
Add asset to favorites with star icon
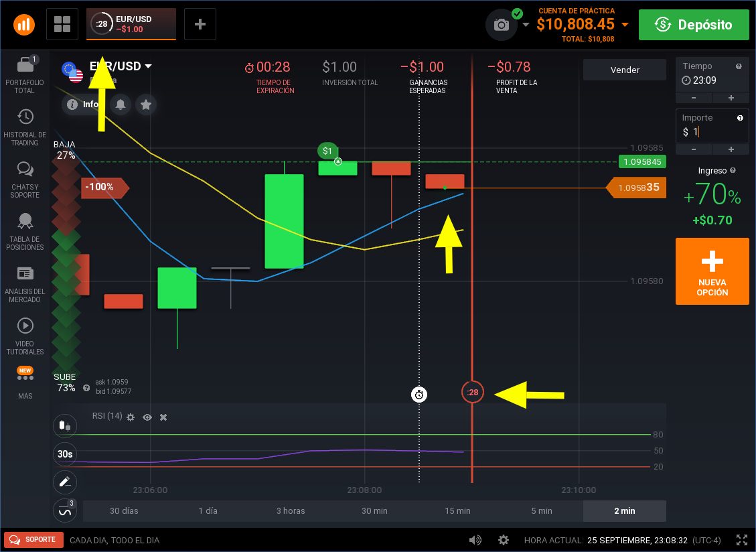146,105
